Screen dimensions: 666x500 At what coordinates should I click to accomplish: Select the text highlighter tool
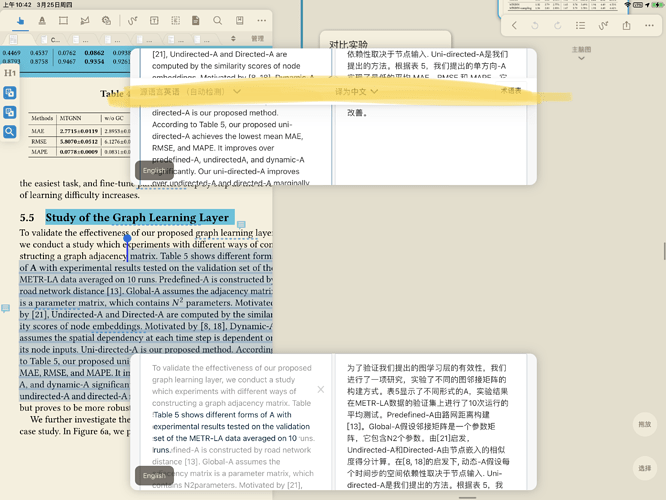click(x=42, y=21)
